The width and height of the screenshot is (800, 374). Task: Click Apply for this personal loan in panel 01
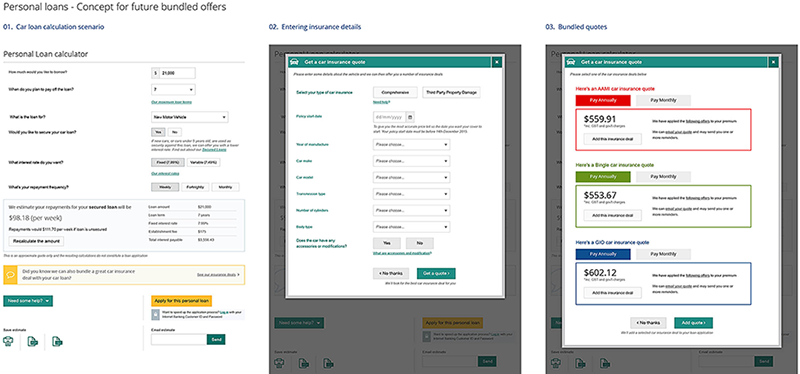click(182, 301)
